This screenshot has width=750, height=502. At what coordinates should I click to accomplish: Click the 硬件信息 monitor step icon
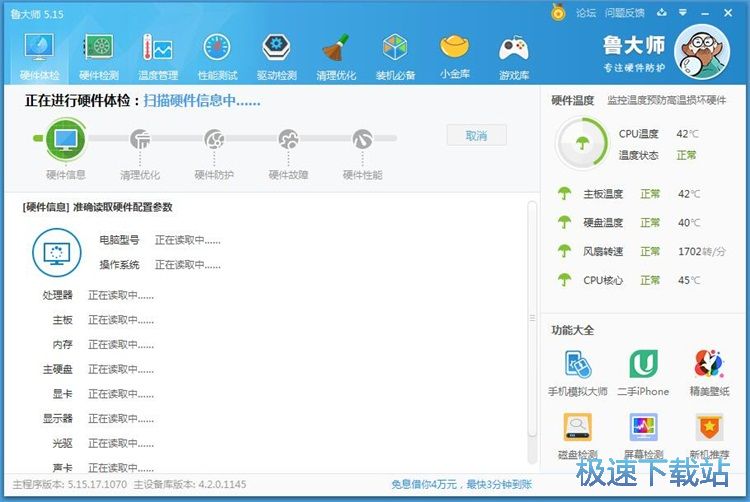66,139
